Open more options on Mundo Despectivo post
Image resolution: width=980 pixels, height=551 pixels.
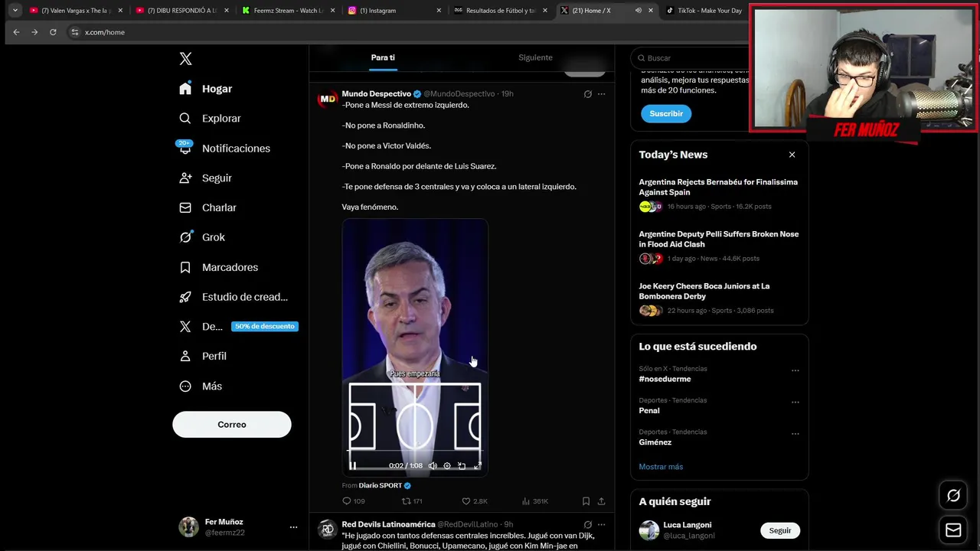pos(601,94)
